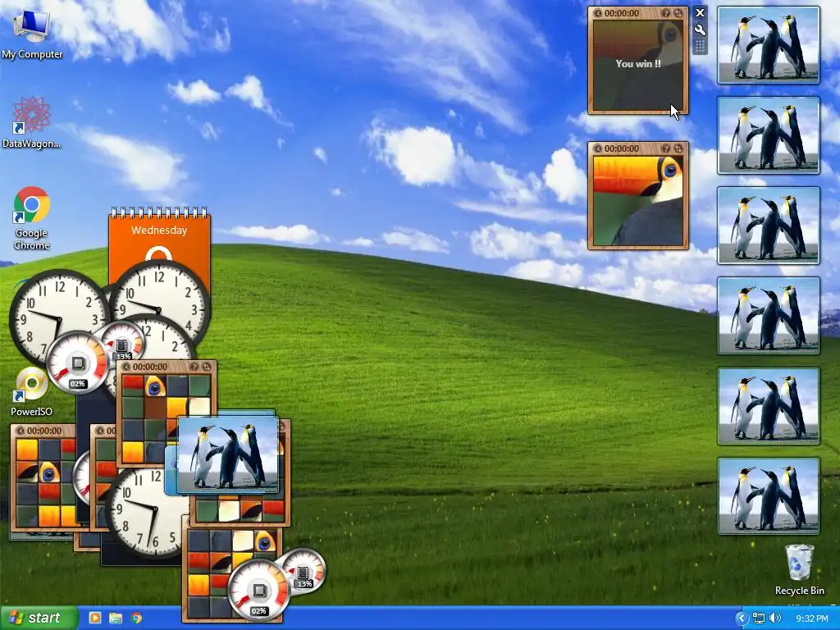Open the Start menu

[x=38, y=618]
